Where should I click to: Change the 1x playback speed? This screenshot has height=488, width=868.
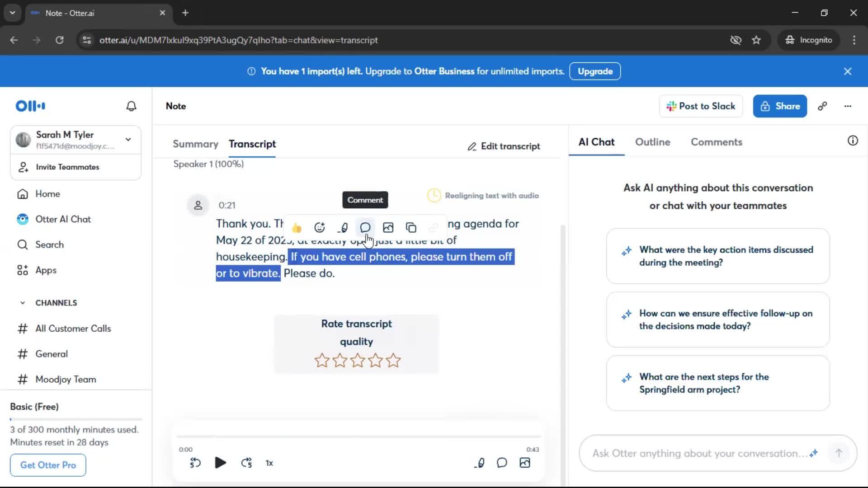(x=269, y=463)
